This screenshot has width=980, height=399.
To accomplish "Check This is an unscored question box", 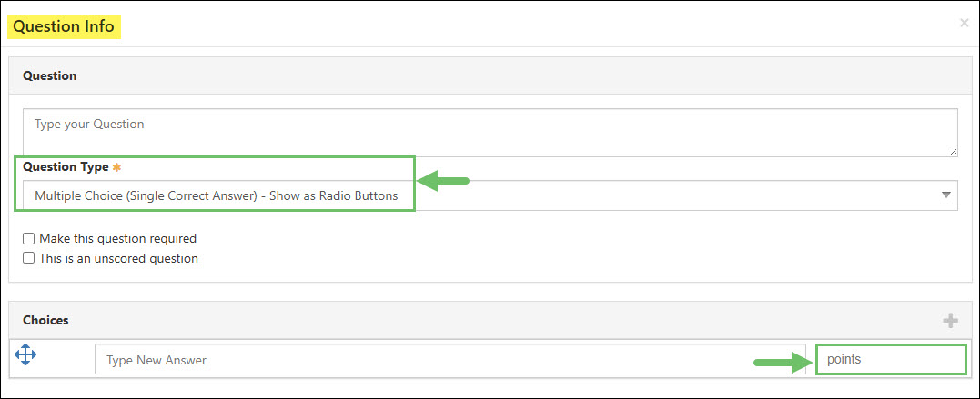I will click(x=28, y=258).
